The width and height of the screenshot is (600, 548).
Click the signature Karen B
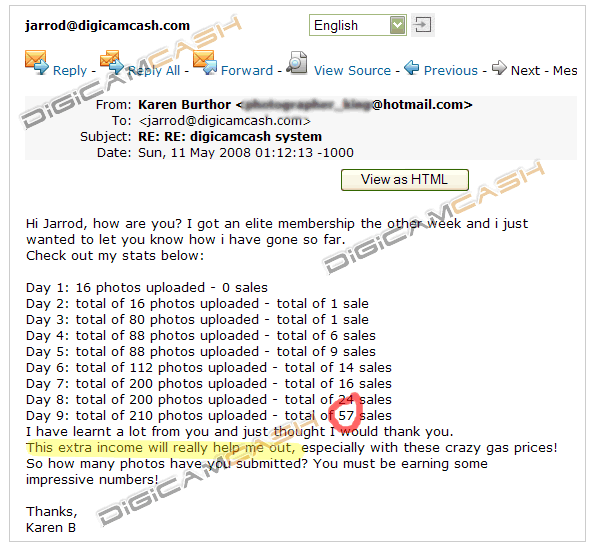pyautogui.click(x=51, y=528)
